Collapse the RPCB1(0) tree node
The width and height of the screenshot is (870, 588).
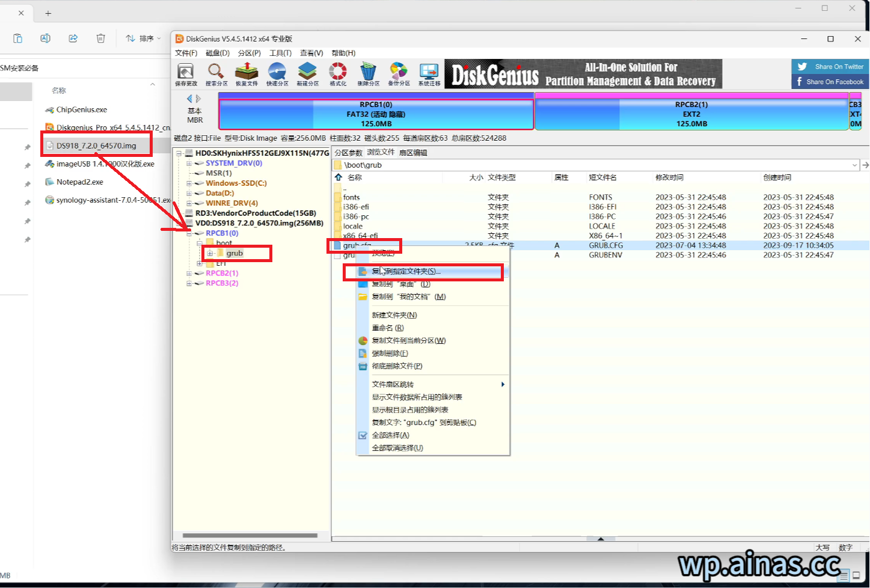pyautogui.click(x=189, y=233)
